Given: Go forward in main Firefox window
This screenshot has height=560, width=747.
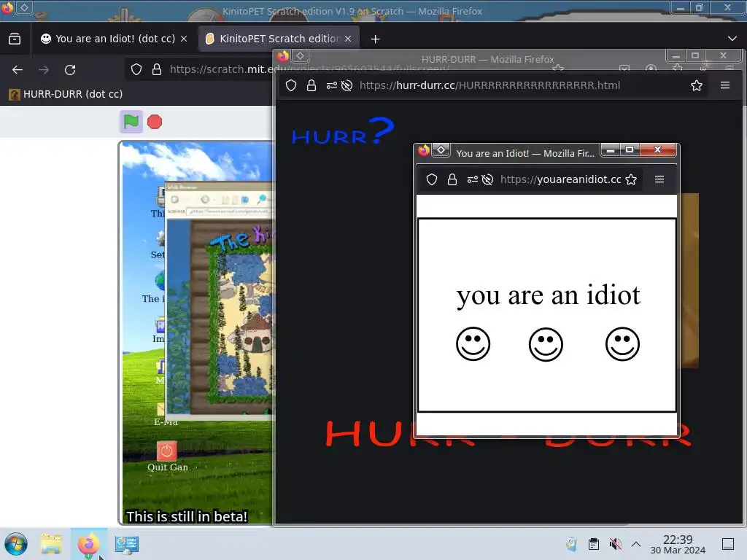Looking at the screenshot, I should point(44,70).
